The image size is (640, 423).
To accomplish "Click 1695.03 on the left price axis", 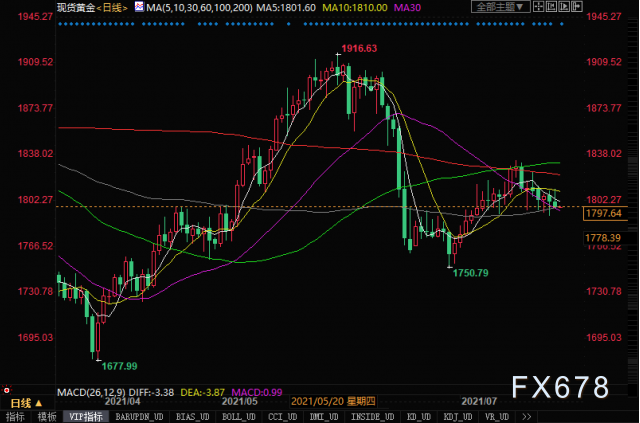I will [x=35, y=338].
